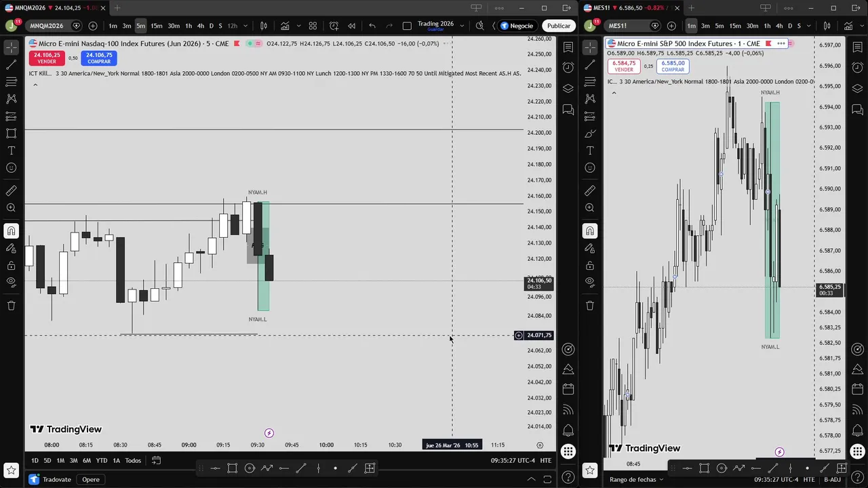Viewport: 868px width, 488px height.
Task: Open notifications bell in left window
Action: pos(568,430)
